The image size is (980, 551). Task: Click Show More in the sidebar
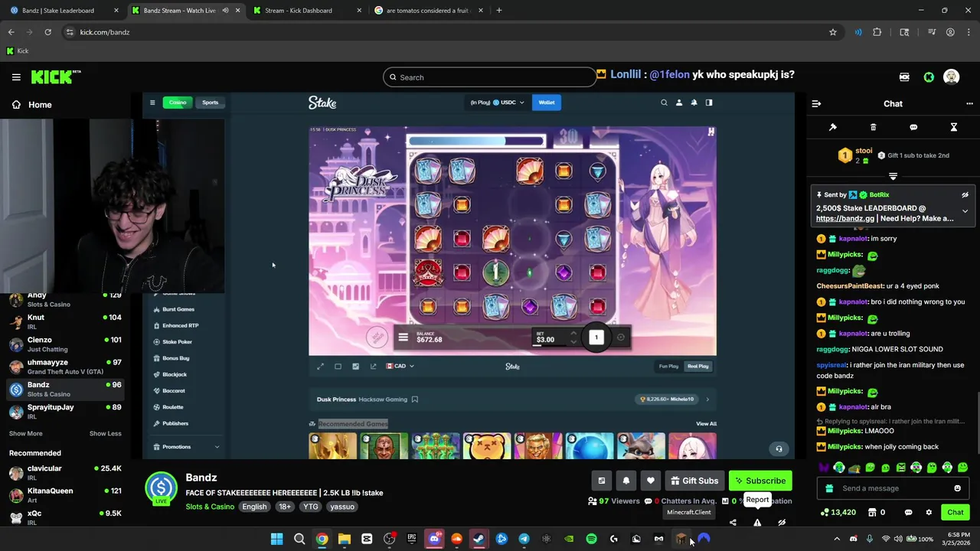(25, 433)
